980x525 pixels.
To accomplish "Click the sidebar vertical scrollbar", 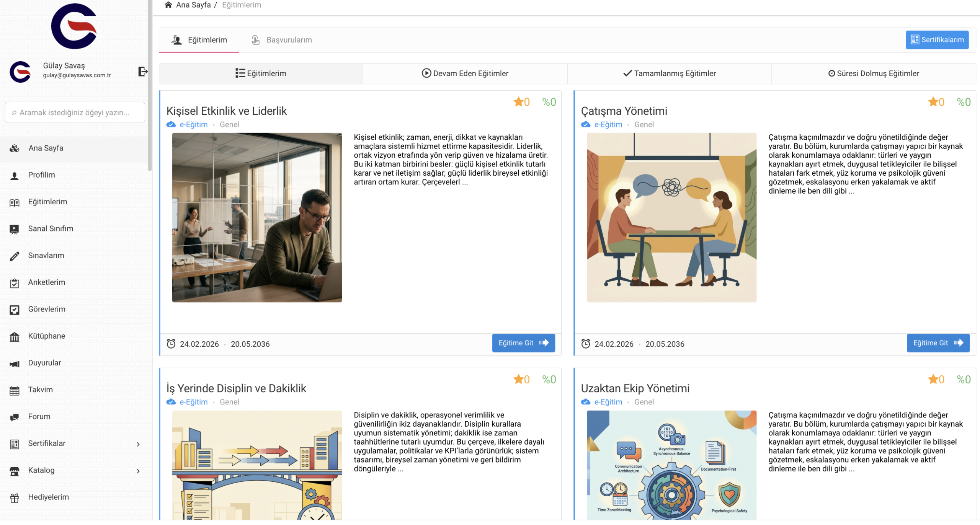I will point(150,85).
